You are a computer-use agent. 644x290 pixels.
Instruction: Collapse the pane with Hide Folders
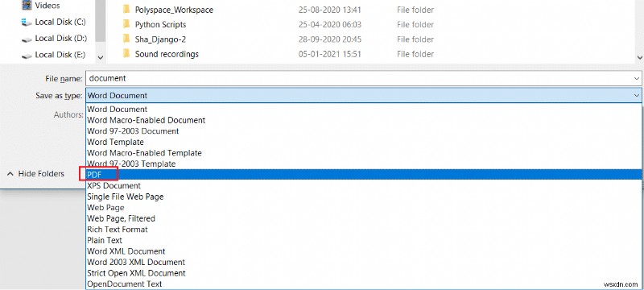click(x=35, y=174)
